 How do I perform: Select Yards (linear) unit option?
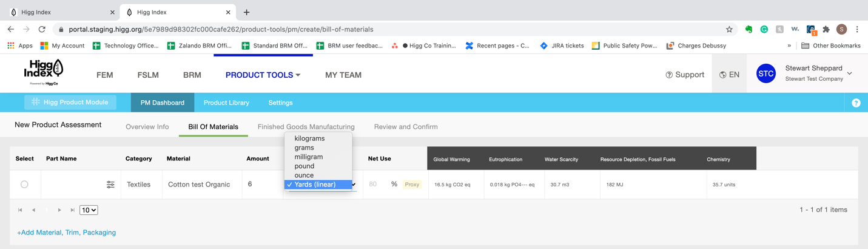(318, 185)
